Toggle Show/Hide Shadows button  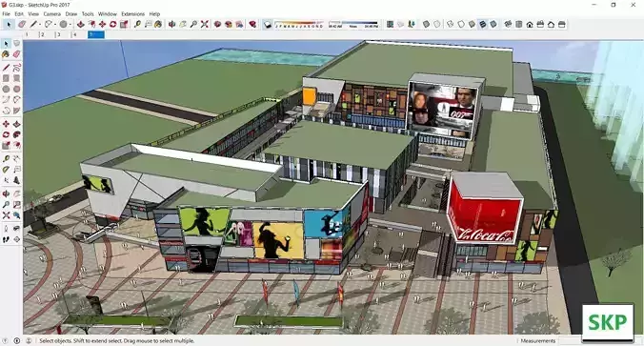(268, 24)
